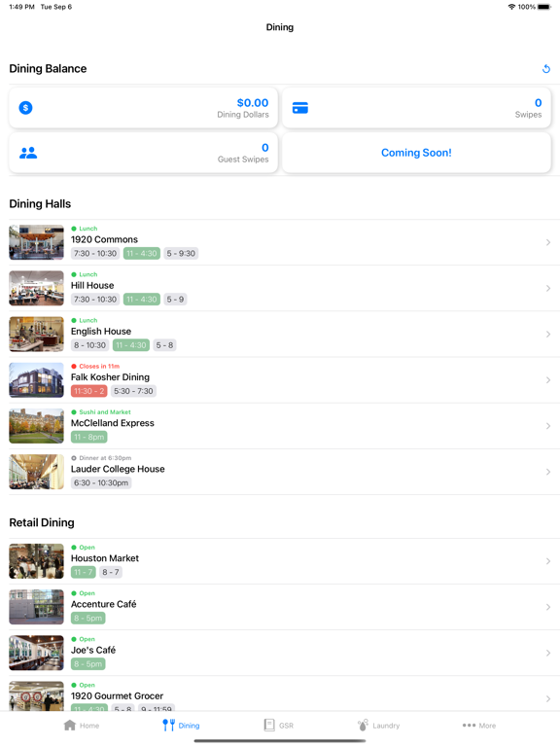Viewport: 560px width, 747px height.
Task: Open the Joe's Café photo
Action: pos(36,653)
